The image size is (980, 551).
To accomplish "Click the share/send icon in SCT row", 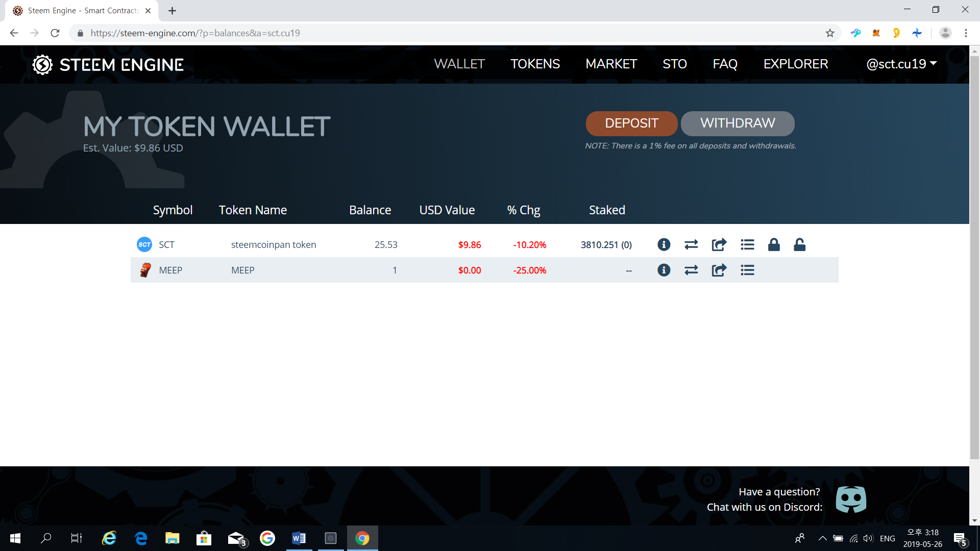I will pyautogui.click(x=719, y=245).
